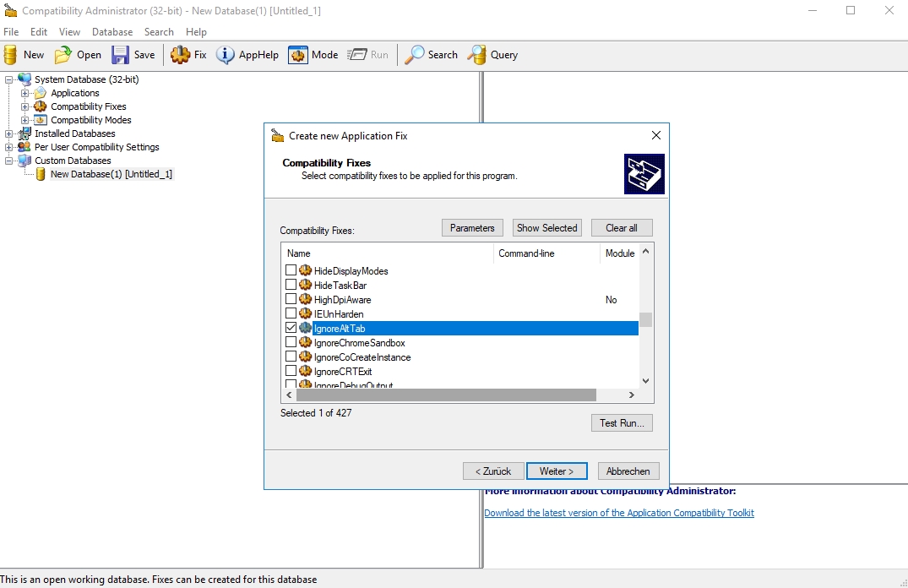Check the HighDpiAware fix
The image size is (908, 588).
pyautogui.click(x=291, y=299)
